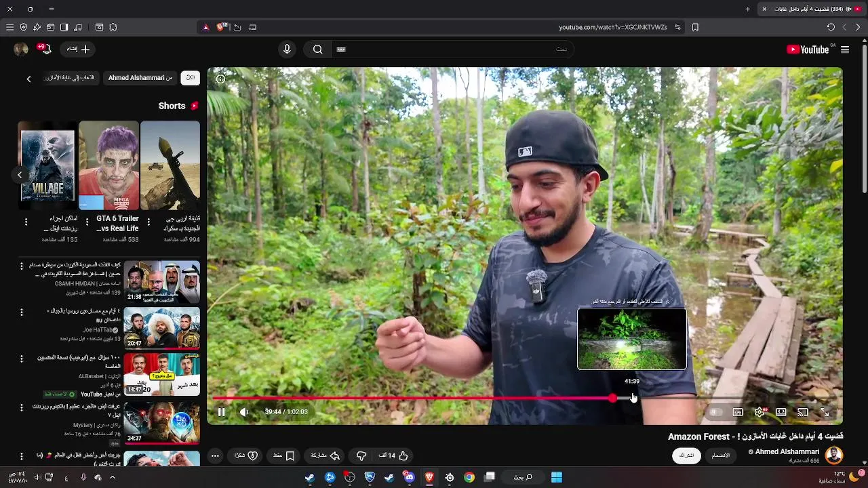The height and width of the screenshot is (488, 868).
Task: Toggle Brave sidebar panel
Action: point(64,27)
